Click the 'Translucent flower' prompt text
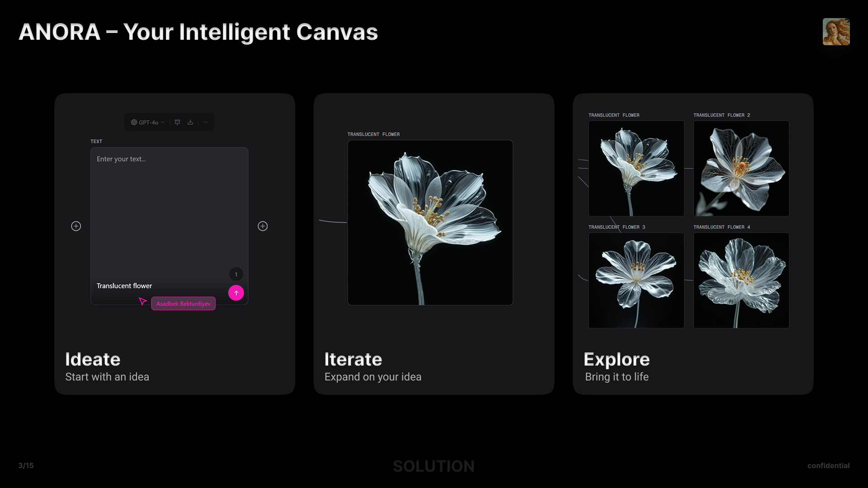Viewport: 868px width, 488px height. pos(124,286)
